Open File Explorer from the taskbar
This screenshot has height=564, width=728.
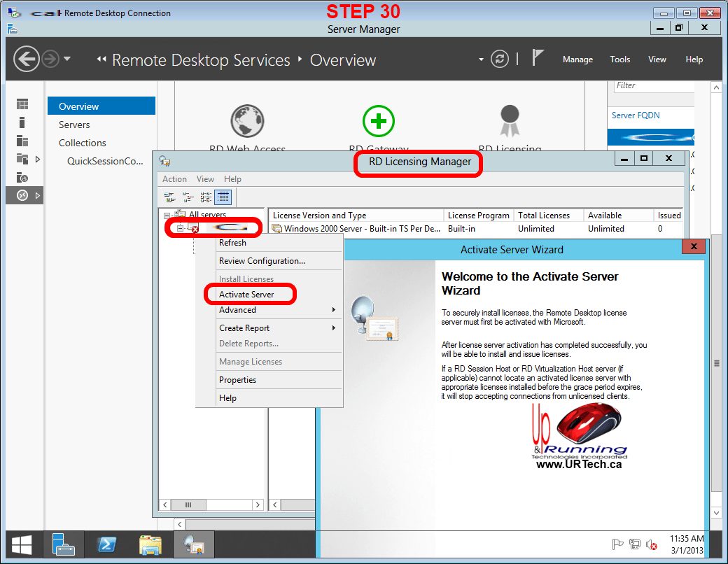point(150,545)
